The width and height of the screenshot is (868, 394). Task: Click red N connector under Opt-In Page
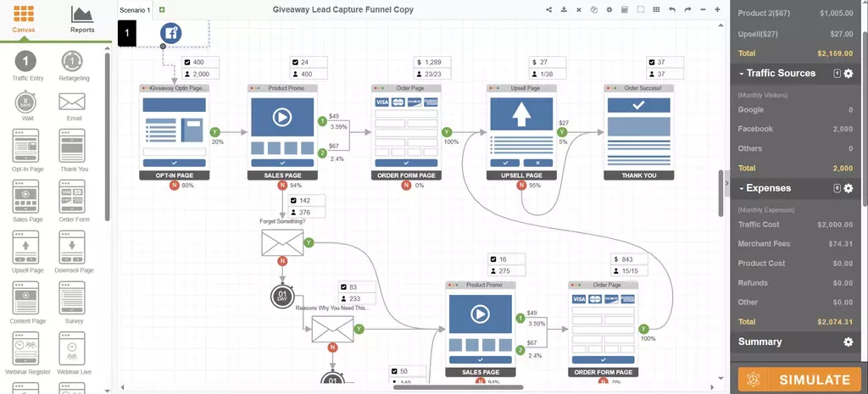pyautogui.click(x=175, y=186)
